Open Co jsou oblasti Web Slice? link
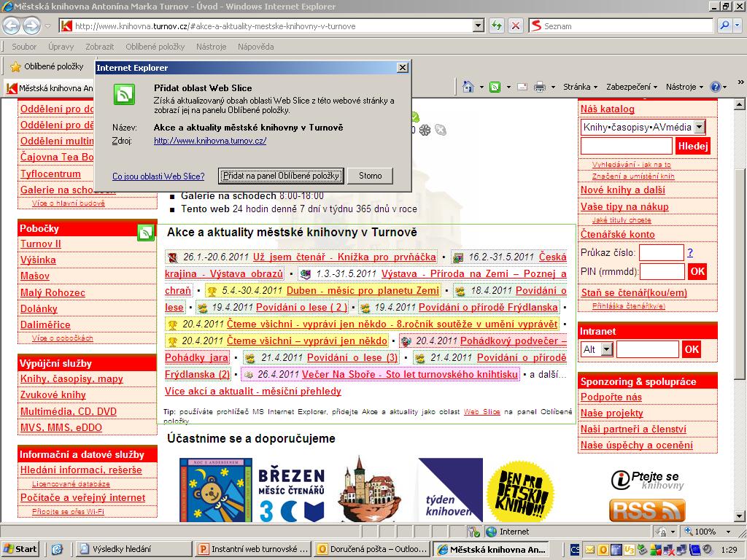 (158, 176)
